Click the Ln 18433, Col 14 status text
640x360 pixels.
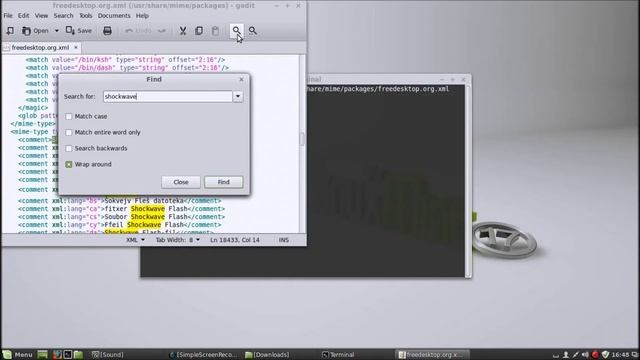(x=235, y=240)
